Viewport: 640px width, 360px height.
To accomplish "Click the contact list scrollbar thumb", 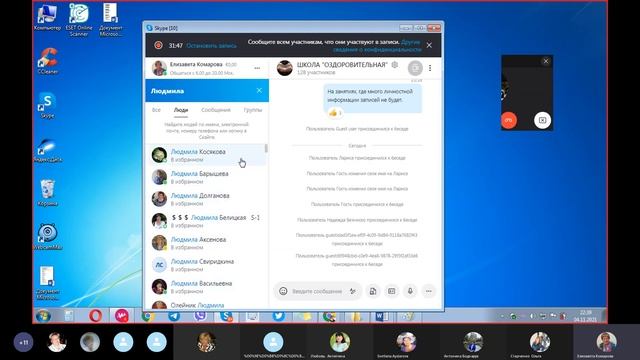I will point(267,148).
